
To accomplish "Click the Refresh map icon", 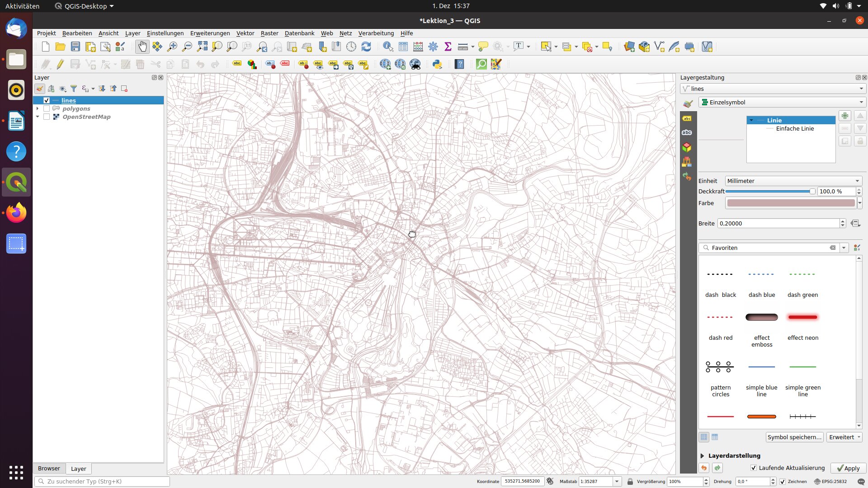I will click(366, 47).
